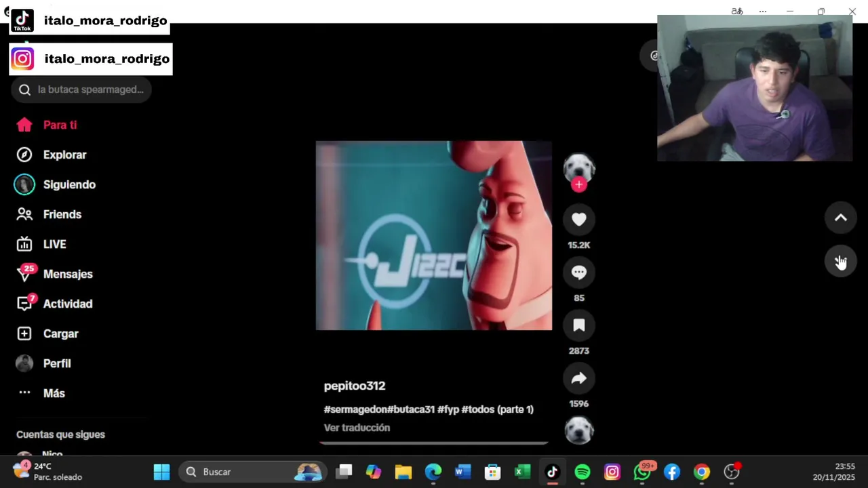
Task: Click the read-aloud 'aあ' icon in title bar
Action: [x=737, y=12]
